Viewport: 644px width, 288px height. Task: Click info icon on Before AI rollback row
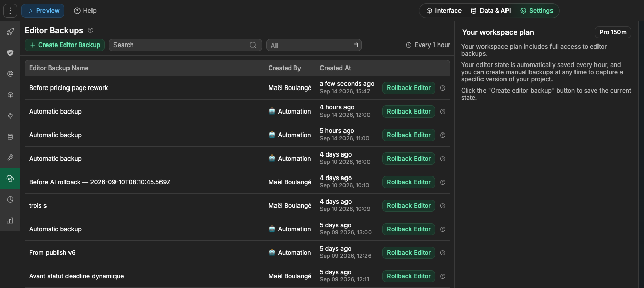[443, 182]
